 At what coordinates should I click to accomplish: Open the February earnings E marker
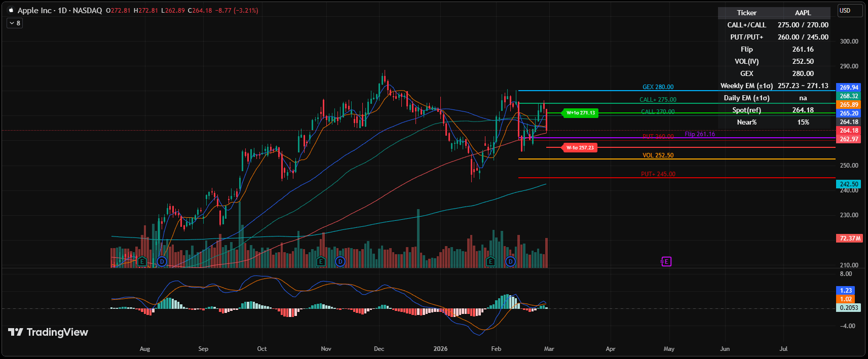click(490, 261)
